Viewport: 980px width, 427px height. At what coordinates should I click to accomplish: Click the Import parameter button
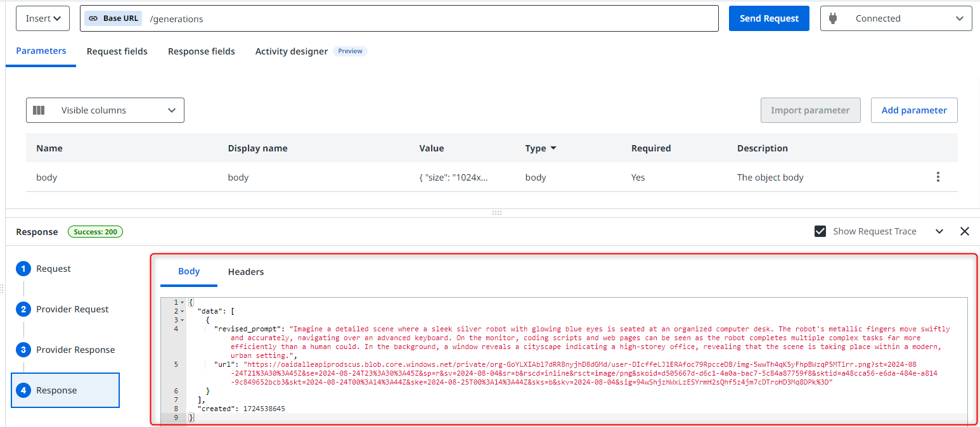point(810,110)
